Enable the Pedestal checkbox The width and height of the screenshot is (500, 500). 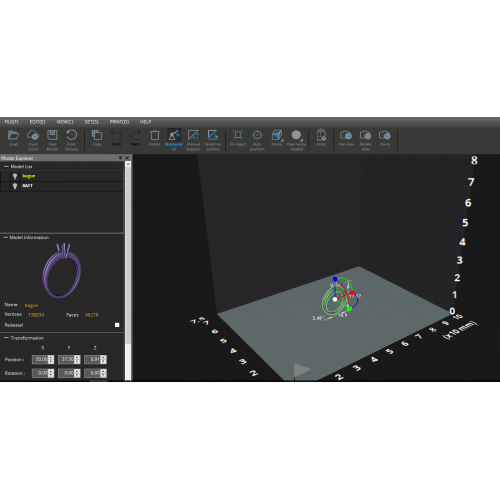[x=117, y=325]
